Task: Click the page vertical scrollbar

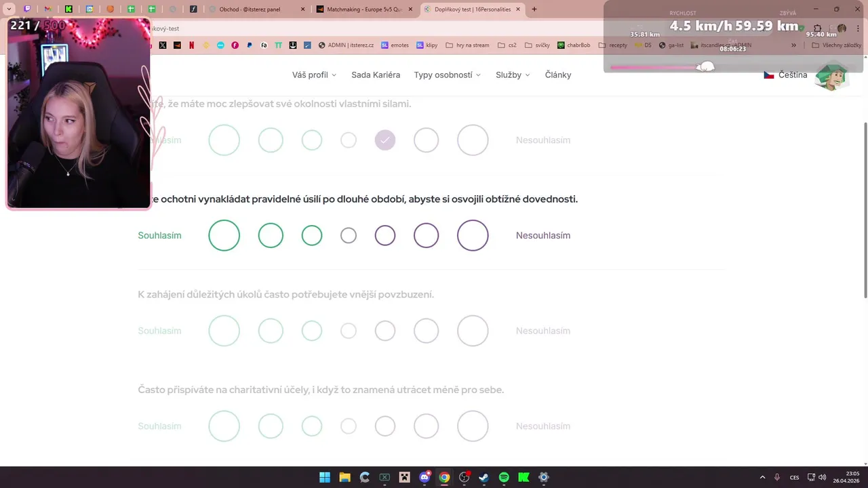Action: point(865,210)
